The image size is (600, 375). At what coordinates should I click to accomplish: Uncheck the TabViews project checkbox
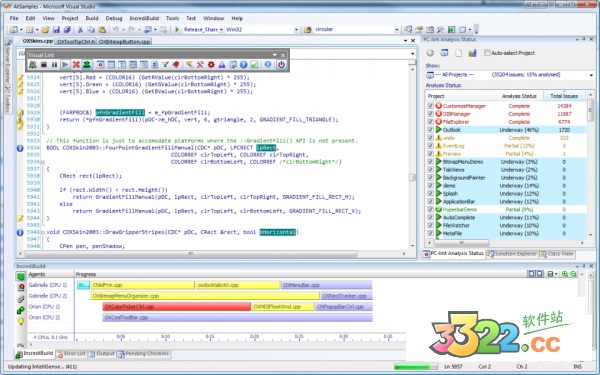pos(430,170)
